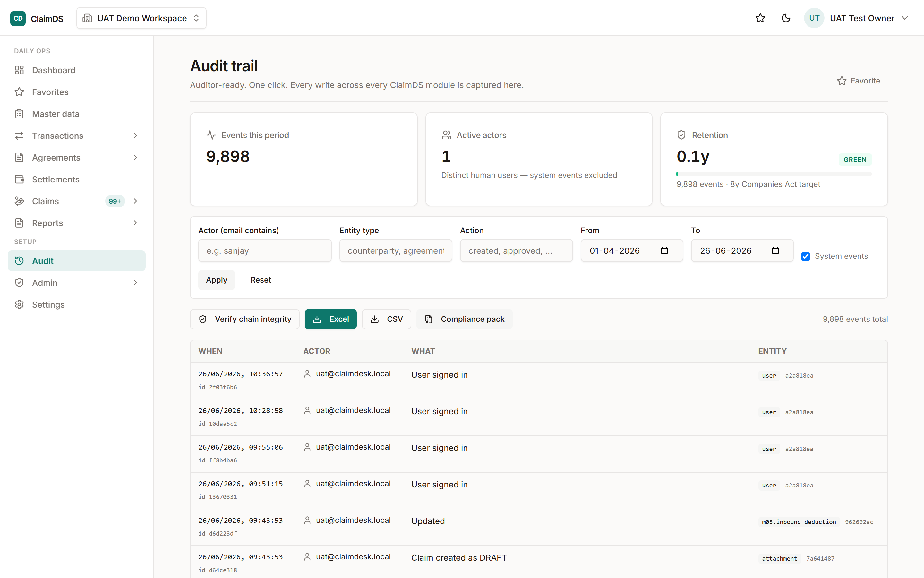Focus the Actor email filter field
The width and height of the screenshot is (924, 578).
pyautogui.click(x=265, y=250)
